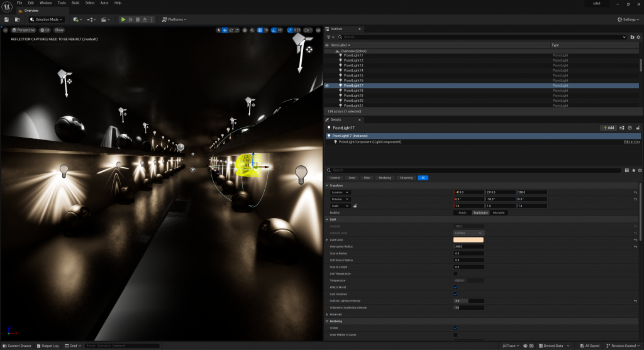This screenshot has height=350, width=644.
Task: Click the Add component button
Action: click(608, 128)
